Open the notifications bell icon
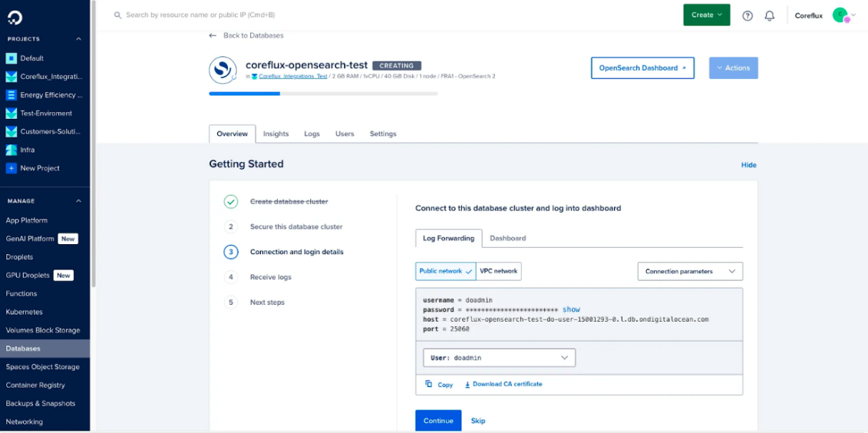This screenshot has width=868, height=433. point(769,15)
